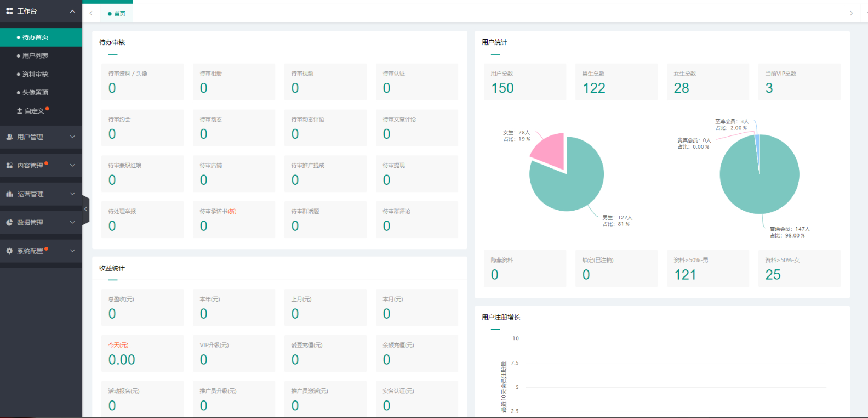Viewport: 868px width, 418px height.
Task: Open the 自定义 sidebar item
Action: click(33, 111)
